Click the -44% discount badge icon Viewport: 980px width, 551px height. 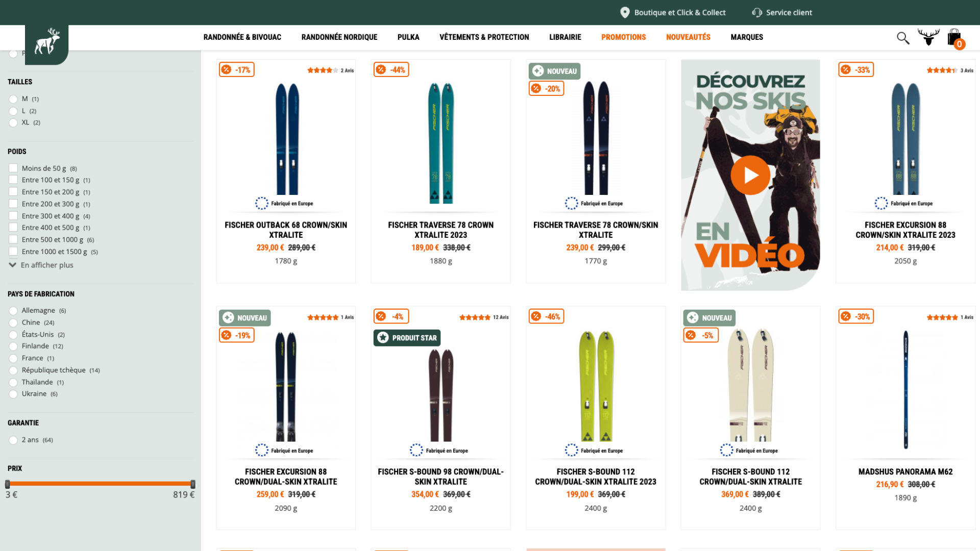tap(381, 69)
